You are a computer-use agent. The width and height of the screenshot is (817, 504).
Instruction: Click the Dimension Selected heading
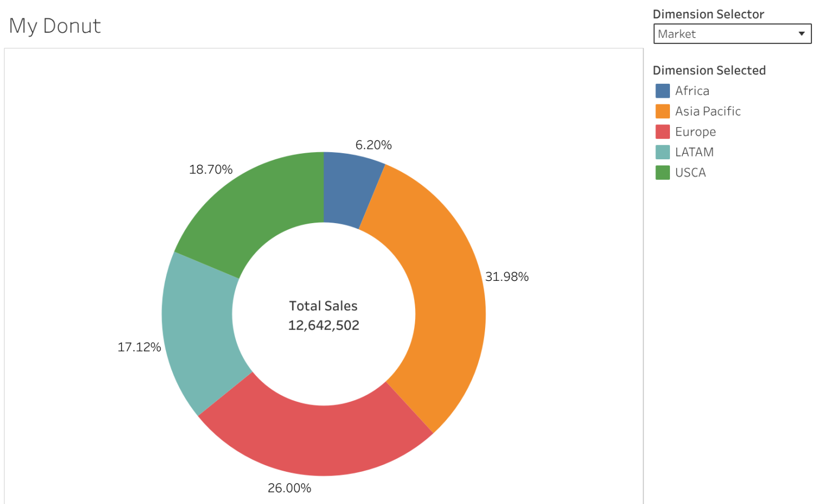click(x=709, y=70)
